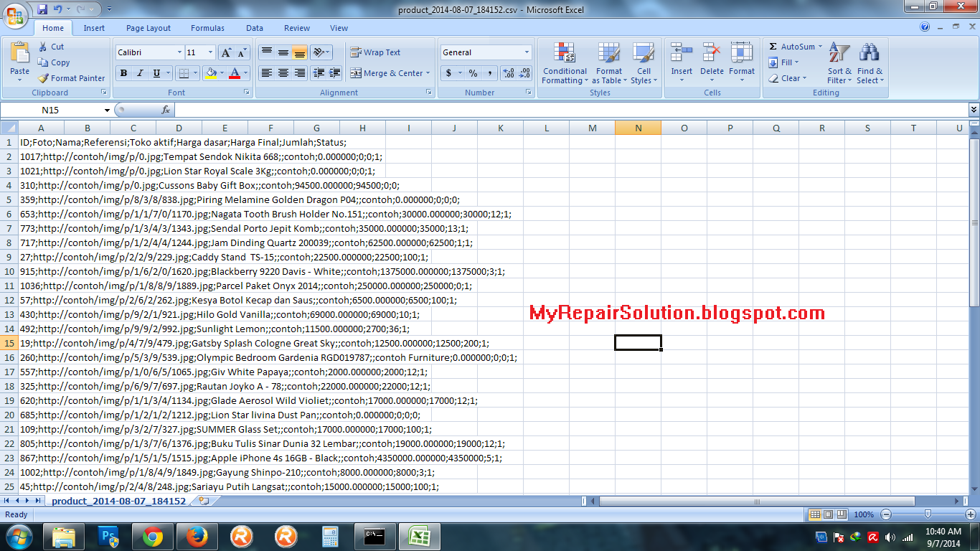Click the Cut scissors icon
Image resolution: width=980 pixels, height=551 pixels.
(43, 47)
